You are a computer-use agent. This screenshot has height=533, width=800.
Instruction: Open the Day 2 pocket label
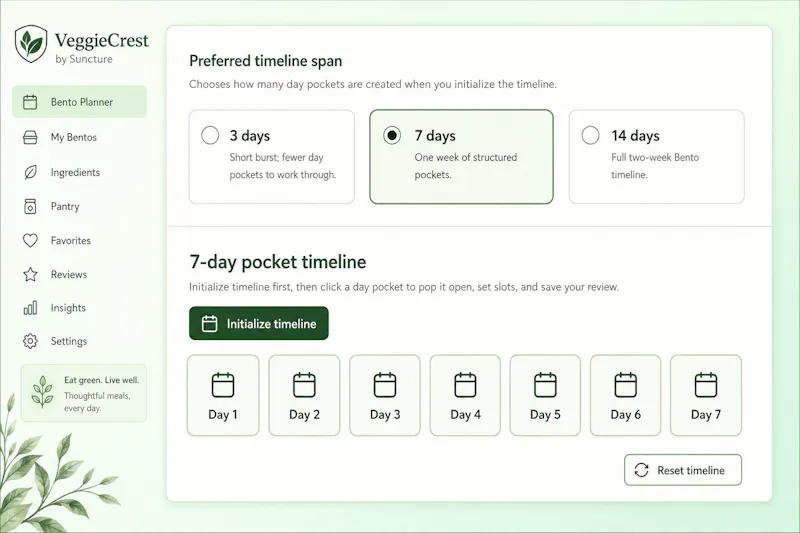click(304, 415)
